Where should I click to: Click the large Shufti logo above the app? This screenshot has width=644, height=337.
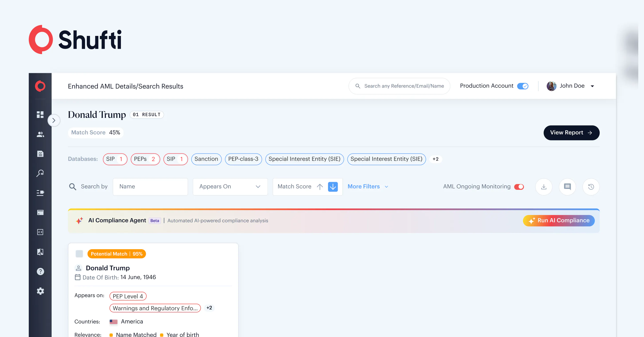coord(75,39)
